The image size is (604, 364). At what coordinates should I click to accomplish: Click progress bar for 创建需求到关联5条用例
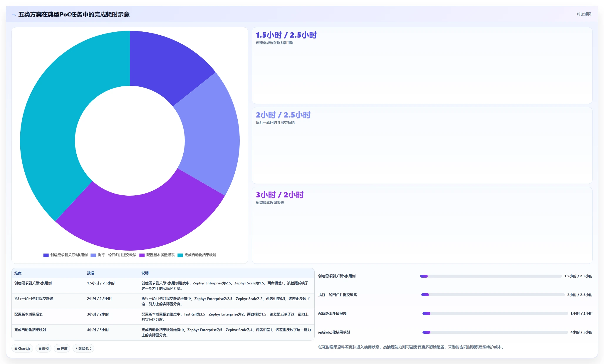click(x=491, y=276)
